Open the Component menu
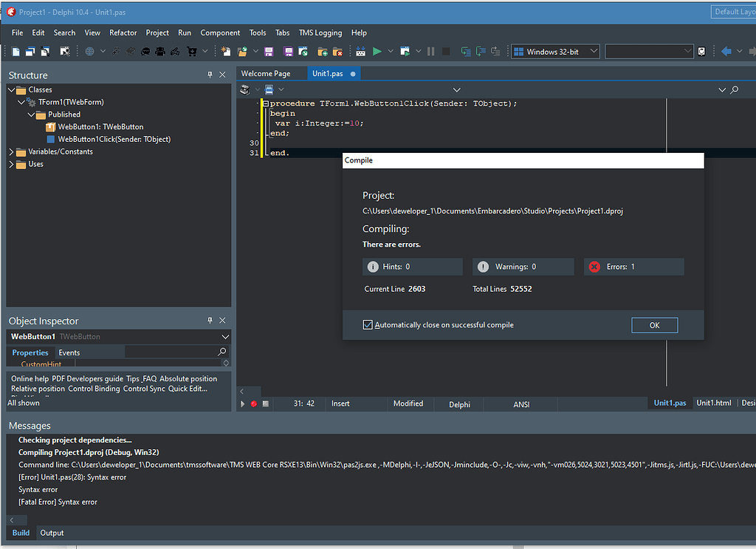The height and width of the screenshot is (549, 756). [x=220, y=33]
